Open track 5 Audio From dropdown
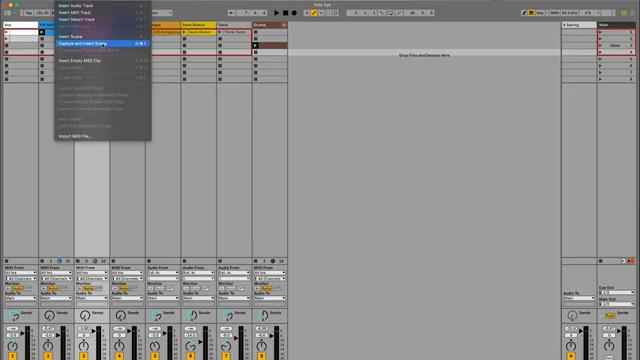The image size is (640, 360). pyautogui.click(x=163, y=273)
